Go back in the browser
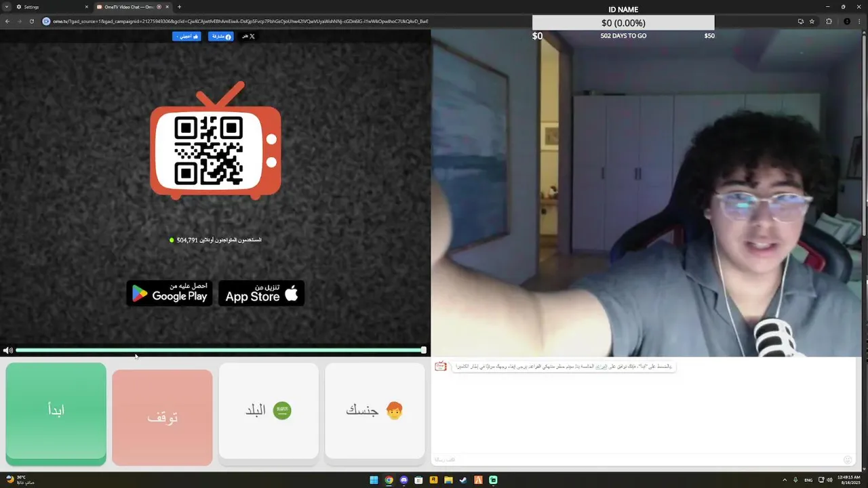This screenshot has width=868, height=488. (x=7, y=21)
